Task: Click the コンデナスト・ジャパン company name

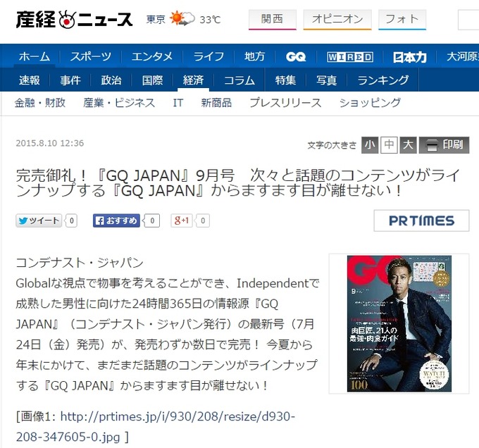Action: click(x=80, y=263)
